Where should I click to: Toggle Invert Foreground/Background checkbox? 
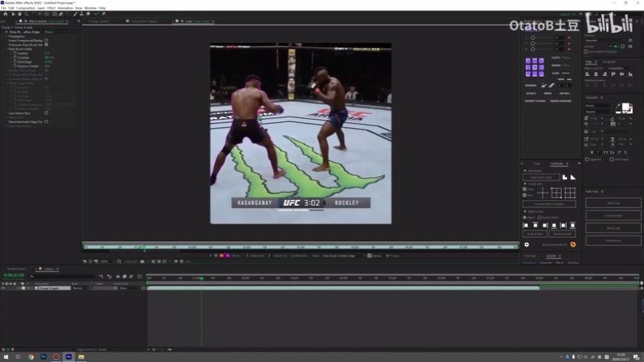click(x=46, y=40)
